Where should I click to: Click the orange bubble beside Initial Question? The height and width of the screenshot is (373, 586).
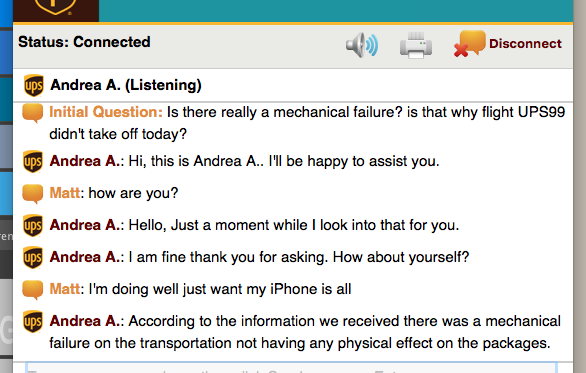point(33,113)
